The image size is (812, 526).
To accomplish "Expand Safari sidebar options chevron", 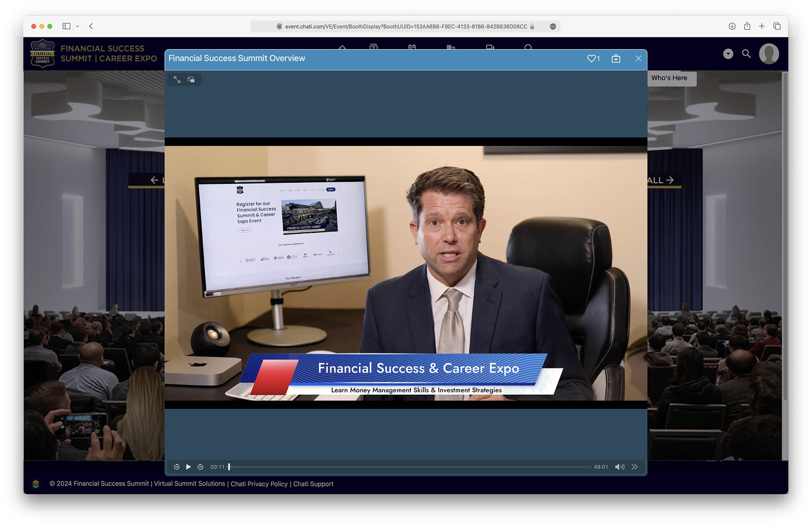I will point(78,26).
